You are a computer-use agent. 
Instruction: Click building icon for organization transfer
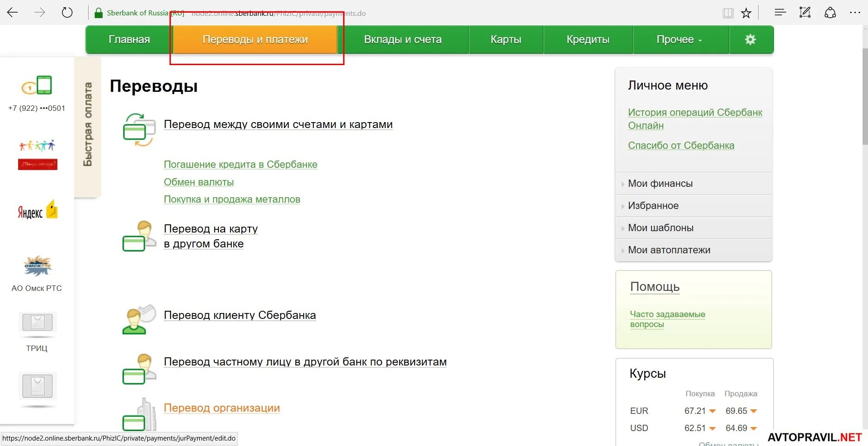pyautogui.click(x=139, y=414)
